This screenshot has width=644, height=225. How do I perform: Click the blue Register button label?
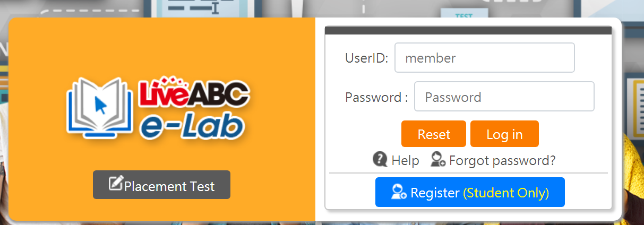coord(435,193)
